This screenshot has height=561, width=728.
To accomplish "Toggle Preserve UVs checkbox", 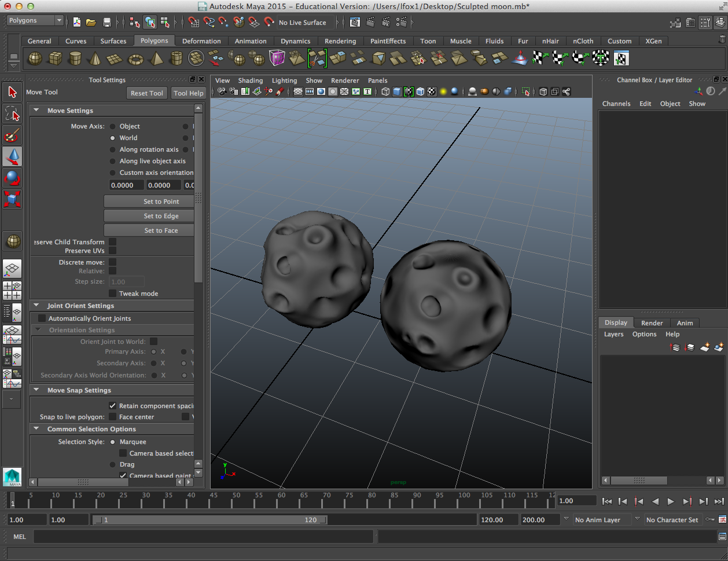I will click(113, 251).
